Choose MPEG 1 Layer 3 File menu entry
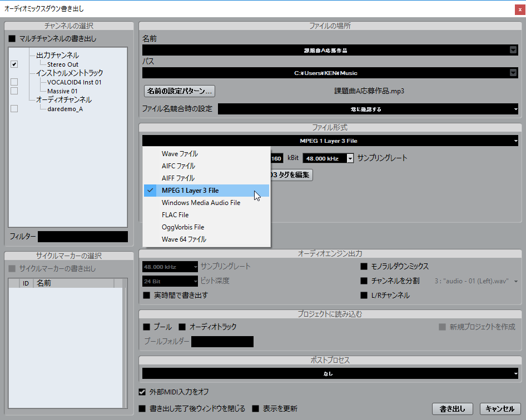526x420 pixels. click(x=206, y=191)
